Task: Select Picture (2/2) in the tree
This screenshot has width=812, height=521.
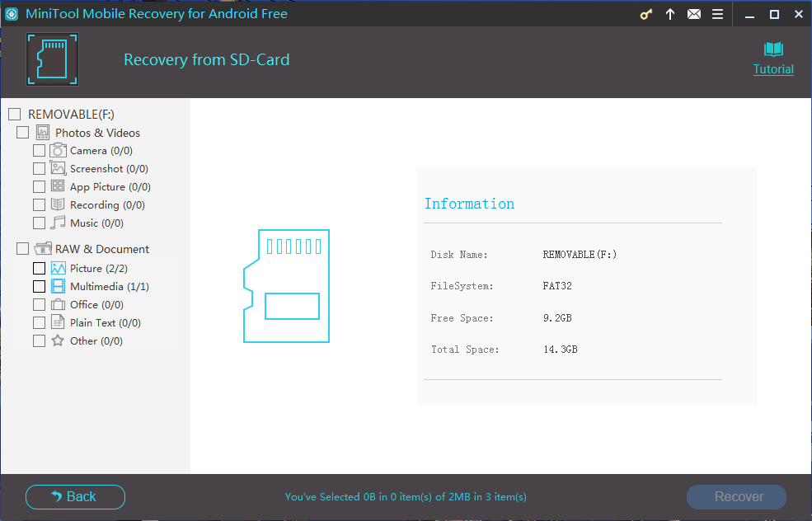Action: coord(98,268)
